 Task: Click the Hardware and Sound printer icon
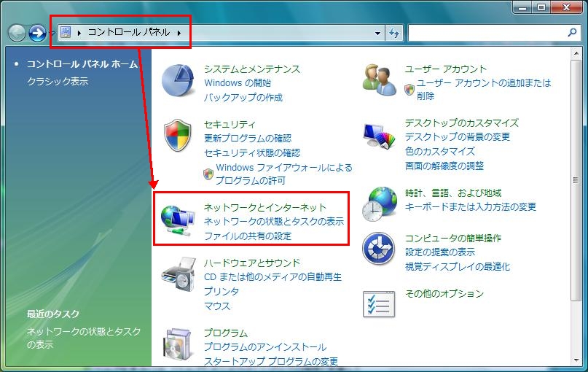tap(179, 275)
